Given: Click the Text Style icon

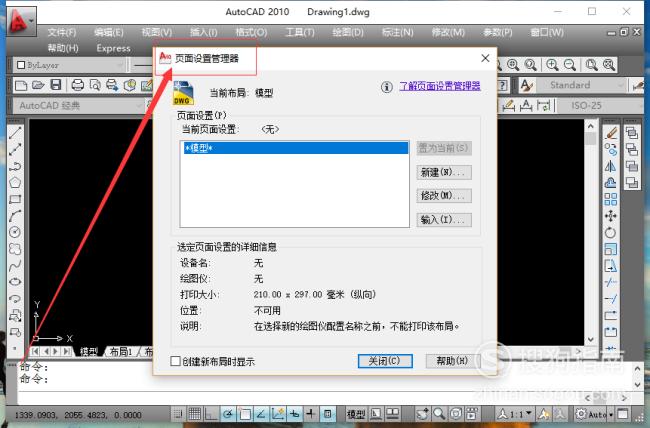Looking at the screenshot, I should (527, 85).
